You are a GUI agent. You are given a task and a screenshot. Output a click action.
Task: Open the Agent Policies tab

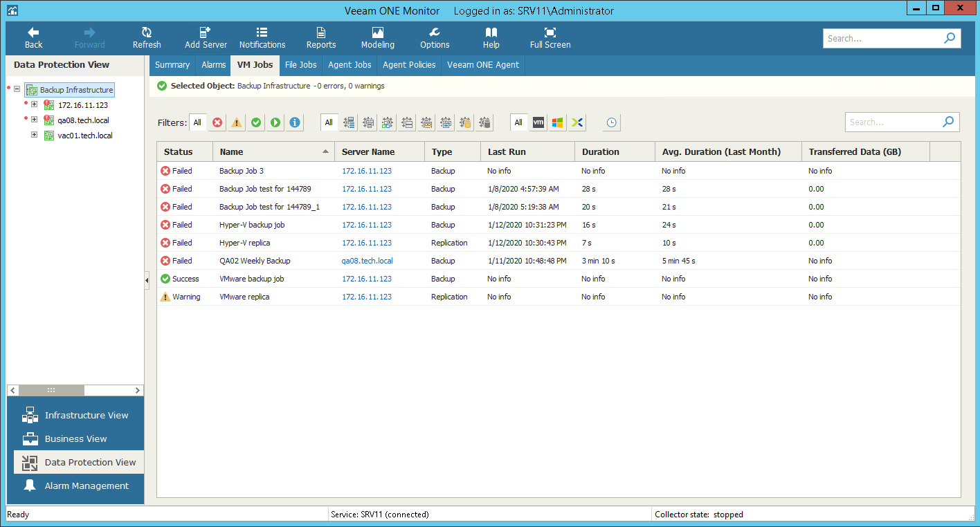[409, 65]
